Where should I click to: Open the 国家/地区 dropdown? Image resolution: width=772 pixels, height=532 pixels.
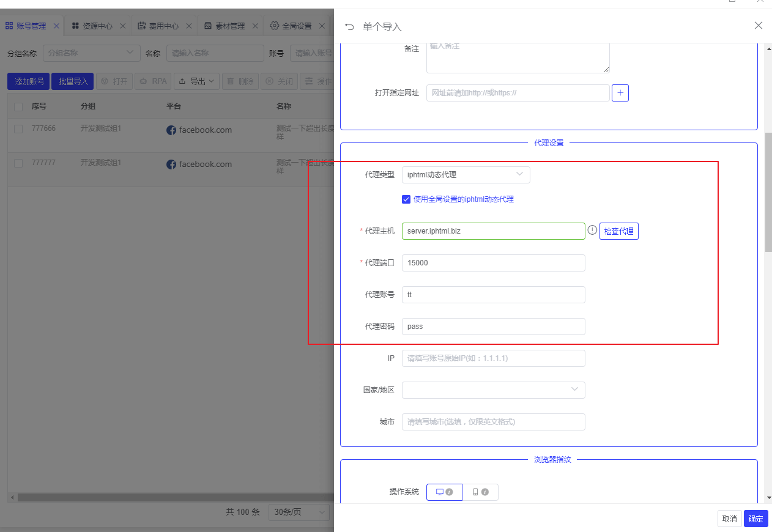tap(493, 390)
